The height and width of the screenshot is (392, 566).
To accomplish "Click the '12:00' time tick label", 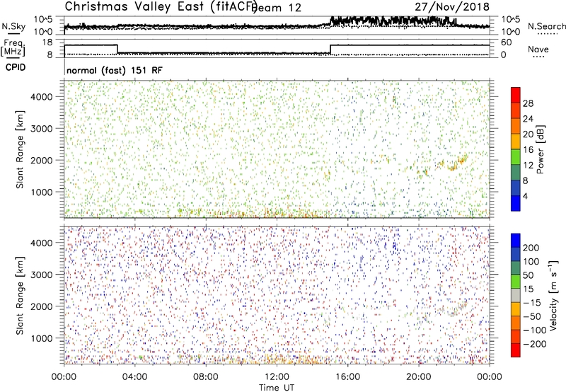I will tap(277, 377).
